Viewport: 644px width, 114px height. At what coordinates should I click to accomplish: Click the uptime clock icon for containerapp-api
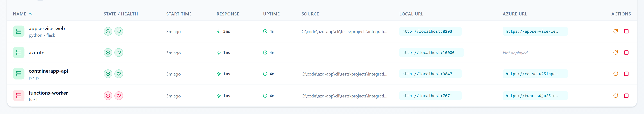tap(265, 74)
